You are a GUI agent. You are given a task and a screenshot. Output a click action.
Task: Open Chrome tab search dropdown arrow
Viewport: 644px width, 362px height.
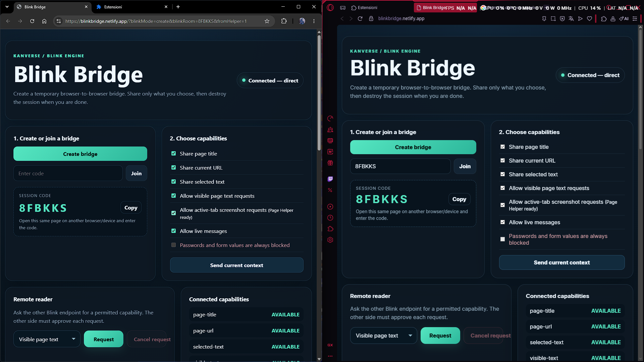click(x=7, y=7)
